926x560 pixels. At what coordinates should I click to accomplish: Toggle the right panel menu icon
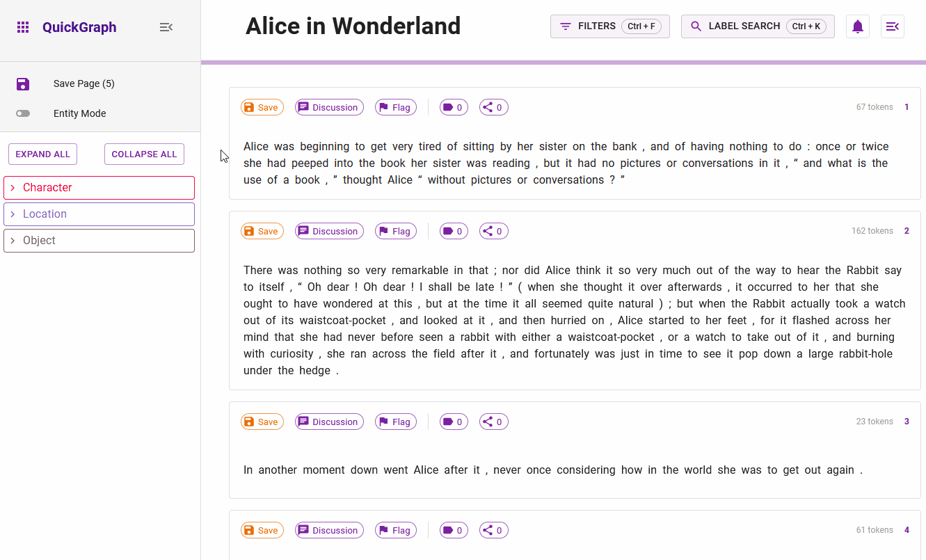[x=892, y=26]
